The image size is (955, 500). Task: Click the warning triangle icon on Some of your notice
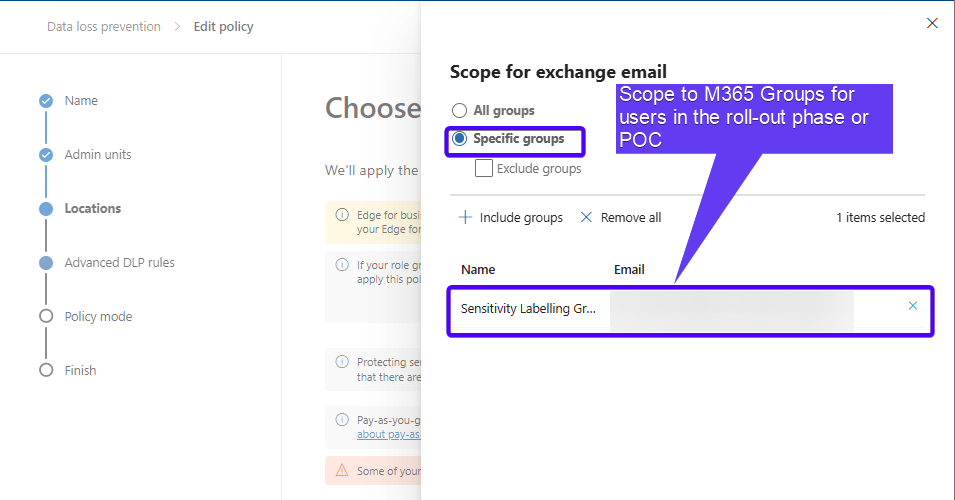click(342, 470)
